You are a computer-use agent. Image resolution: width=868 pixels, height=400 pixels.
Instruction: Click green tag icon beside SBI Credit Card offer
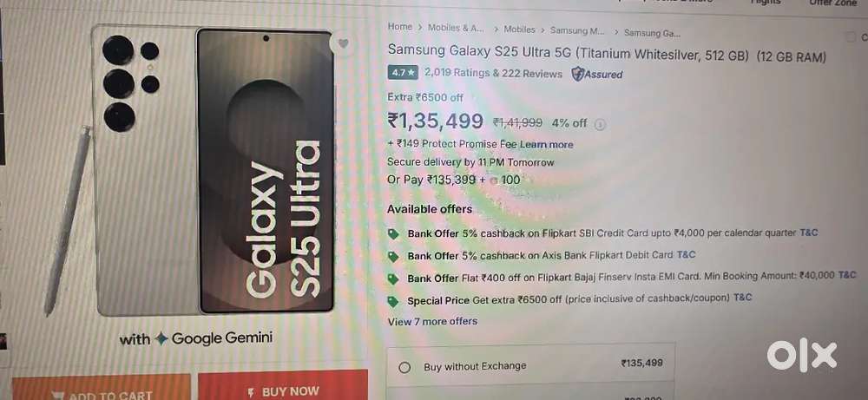[x=393, y=234]
